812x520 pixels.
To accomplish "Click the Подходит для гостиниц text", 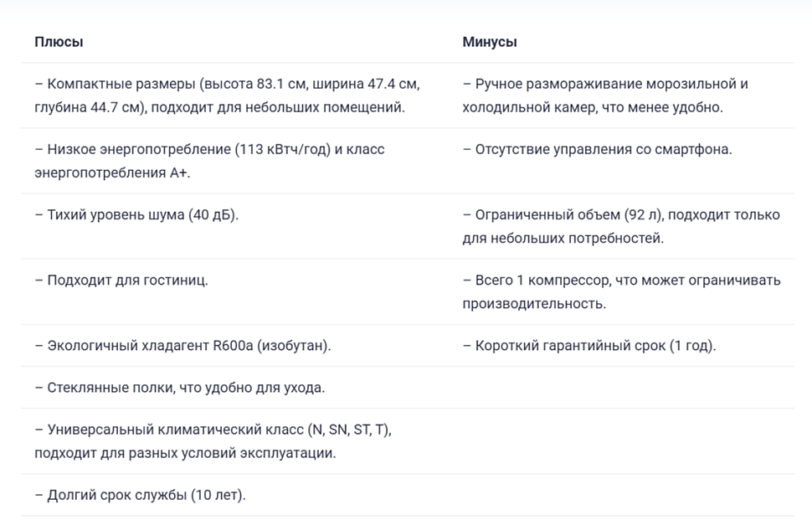I will tap(121, 281).
